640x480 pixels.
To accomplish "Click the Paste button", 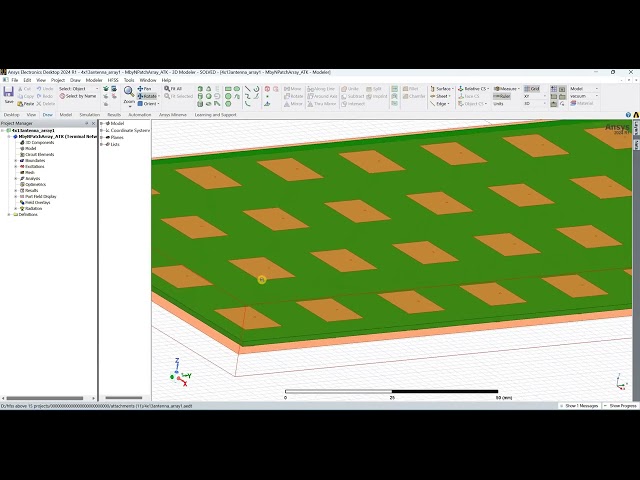I will point(26,104).
